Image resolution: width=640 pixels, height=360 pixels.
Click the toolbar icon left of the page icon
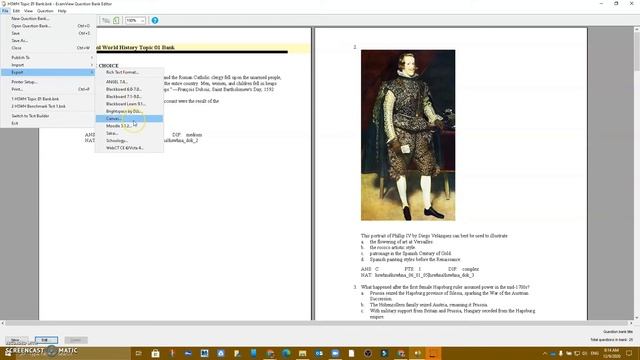(x=106, y=20)
